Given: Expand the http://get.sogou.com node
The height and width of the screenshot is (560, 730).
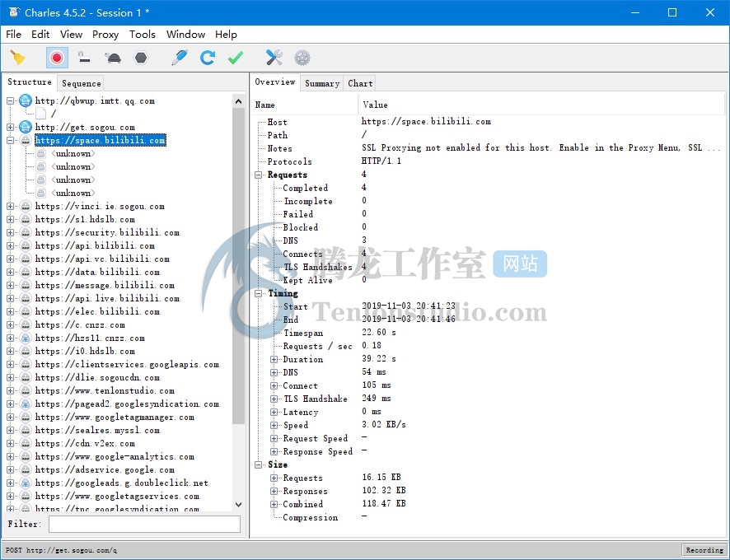Looking at the screenshot, I should (10, 127).
